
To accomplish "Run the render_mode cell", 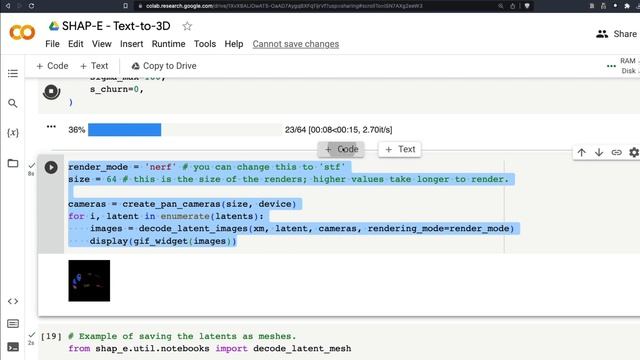I will (x=51, y=167).
